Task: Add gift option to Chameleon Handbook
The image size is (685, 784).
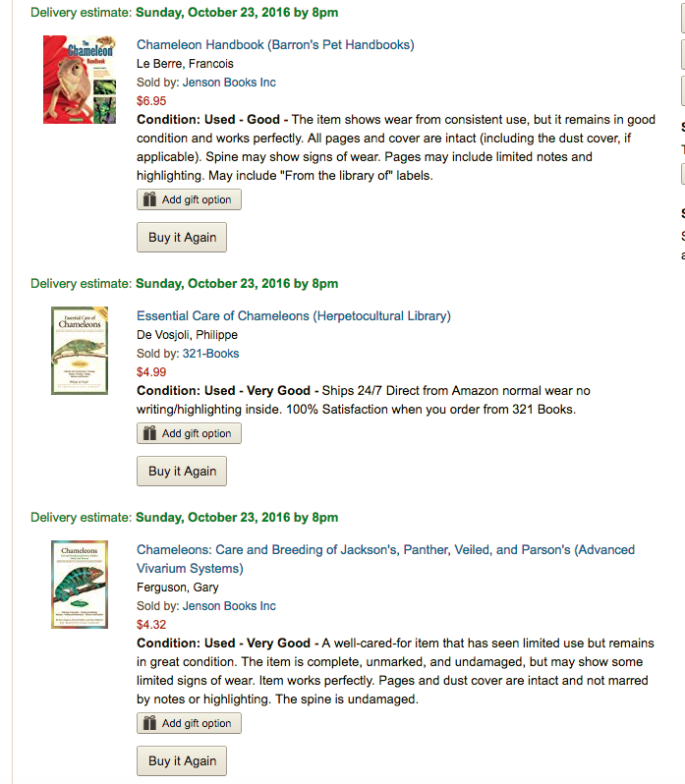Action: pyautogui.click(x=196, y=199)
